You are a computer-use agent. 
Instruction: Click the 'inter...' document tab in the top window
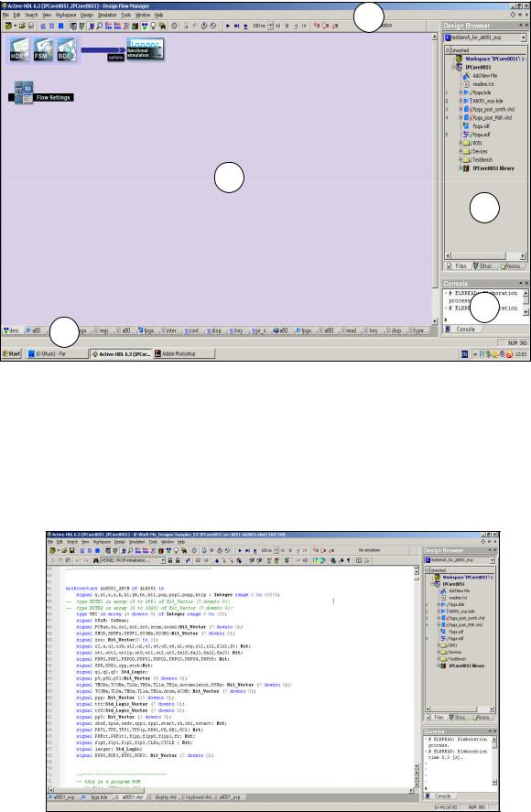169,330
